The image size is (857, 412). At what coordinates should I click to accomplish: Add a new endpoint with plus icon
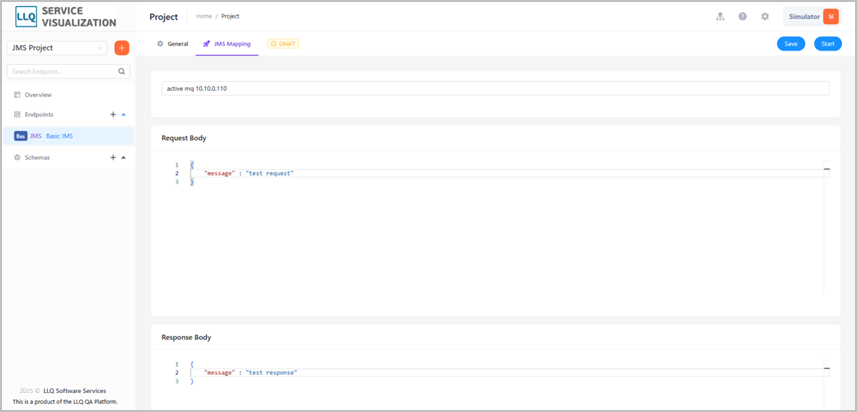point(113,115)
